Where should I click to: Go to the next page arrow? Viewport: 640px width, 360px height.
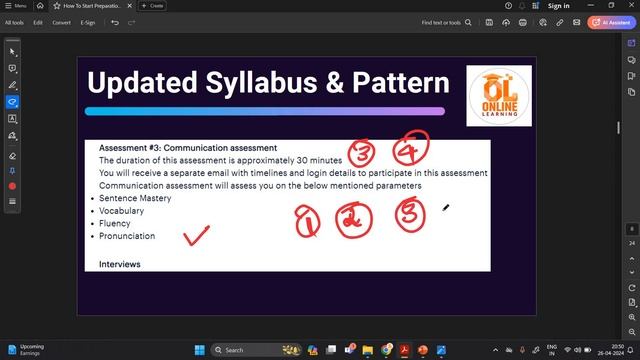pyautogui.click(x=632, y=272)
